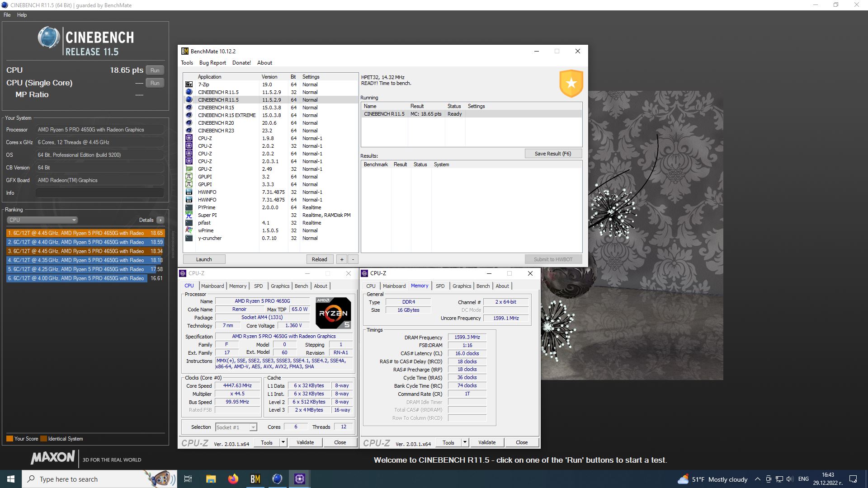Select the 18.65 top ranking entry

pyautogui.click(x=85, y=233)
